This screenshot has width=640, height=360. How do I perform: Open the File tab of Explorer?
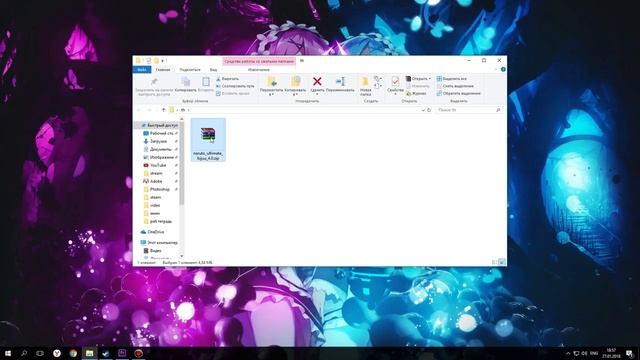142,70
